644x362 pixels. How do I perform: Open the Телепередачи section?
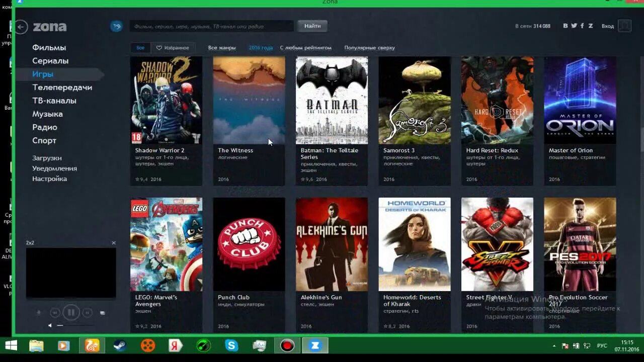click(62, 87)
